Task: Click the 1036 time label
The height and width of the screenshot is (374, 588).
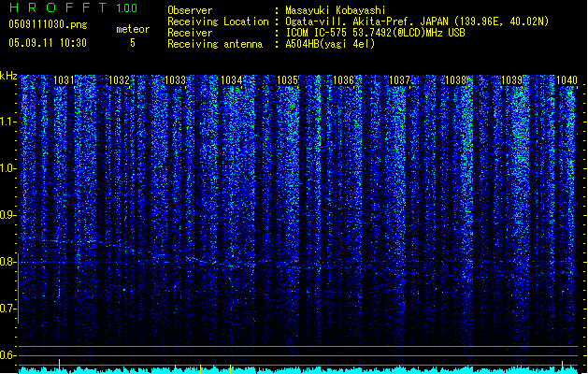Action: point(343,80)
